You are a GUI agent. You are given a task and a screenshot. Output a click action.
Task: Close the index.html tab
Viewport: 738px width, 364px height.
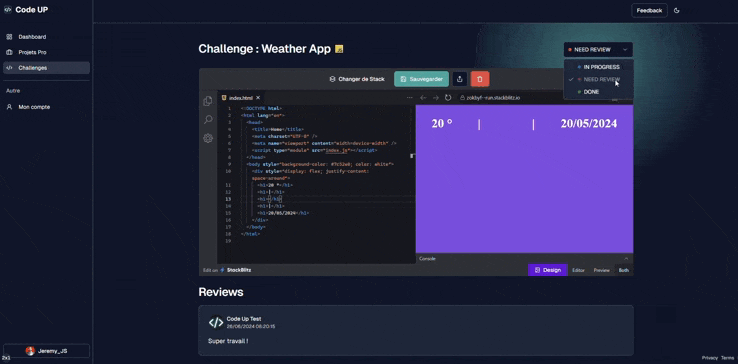click(x=258, y=97)
